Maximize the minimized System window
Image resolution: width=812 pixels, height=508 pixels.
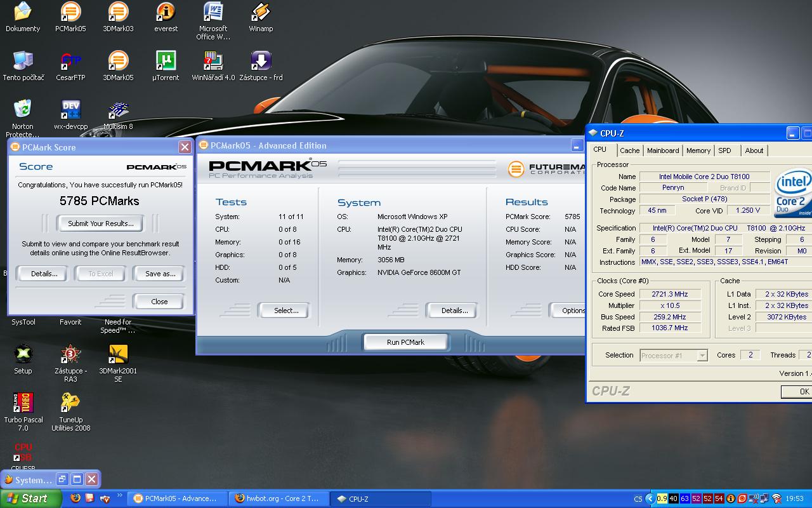77,479
